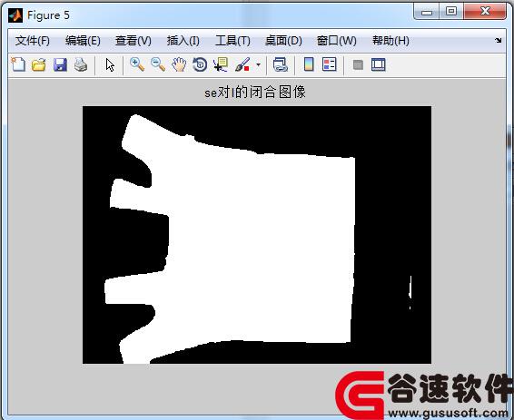Screen dimensions: 514x420
Task: Click the New Figure icon
Action: pos(18,64)
